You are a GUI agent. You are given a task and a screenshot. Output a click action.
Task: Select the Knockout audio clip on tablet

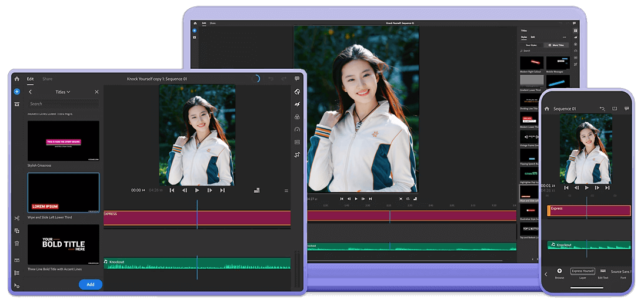197,263
